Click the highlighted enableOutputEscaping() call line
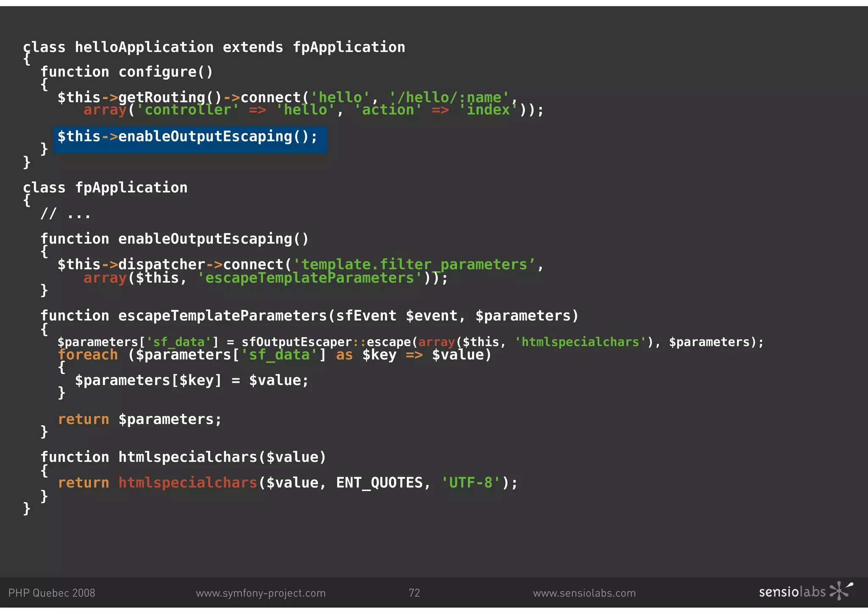This screenshot has height=614, width=868. [187, 137]
